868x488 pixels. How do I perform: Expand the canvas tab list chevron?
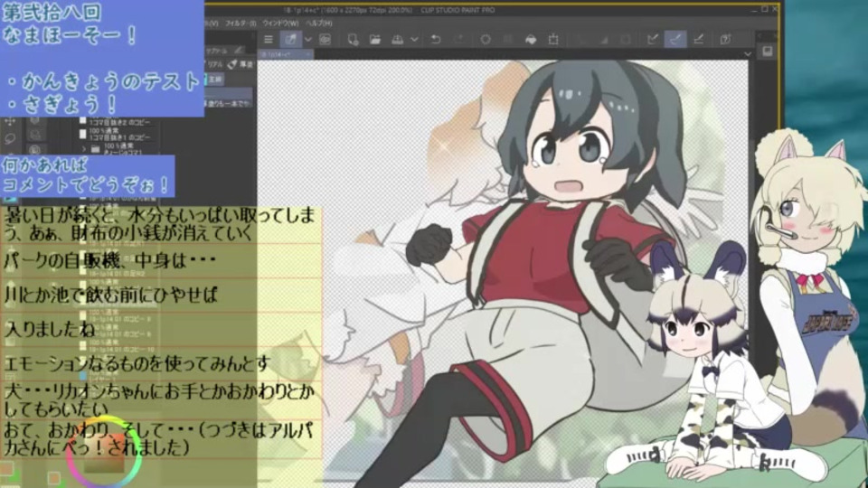(x=748, y=54)
